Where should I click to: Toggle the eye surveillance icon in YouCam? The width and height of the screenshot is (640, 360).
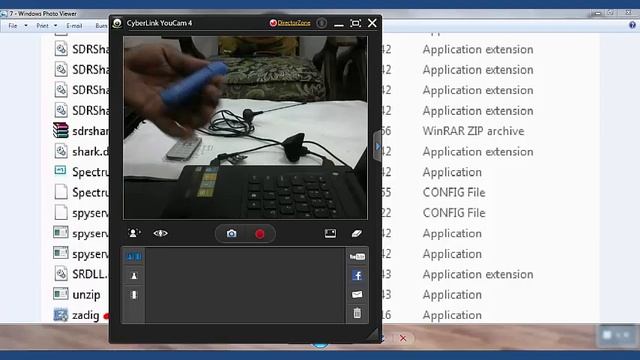160,233
